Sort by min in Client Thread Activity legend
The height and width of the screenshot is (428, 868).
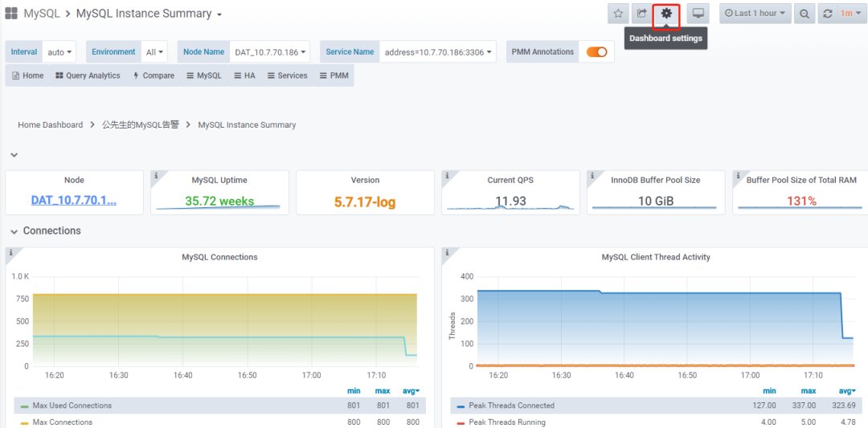coord(769,391)
